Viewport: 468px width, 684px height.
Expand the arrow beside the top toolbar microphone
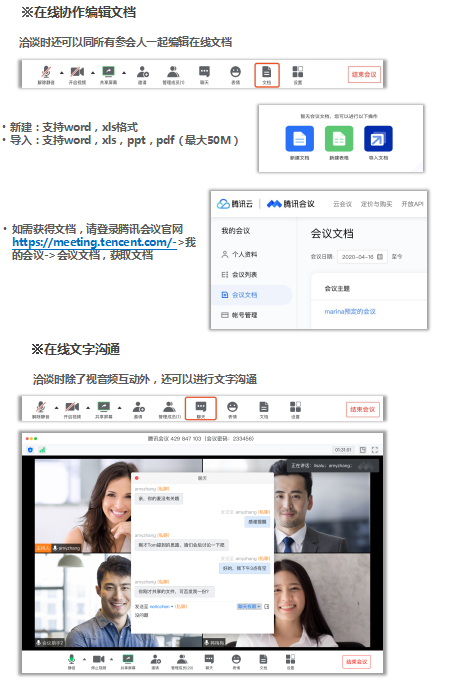click(61, 72)
